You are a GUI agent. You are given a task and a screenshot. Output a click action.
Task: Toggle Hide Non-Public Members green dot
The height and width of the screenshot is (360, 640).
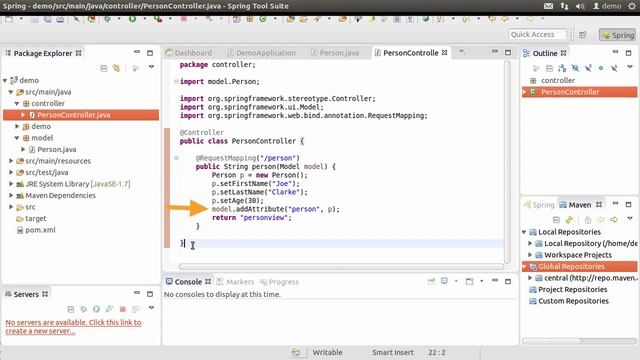pyautogui.click(x=601, y=68)
